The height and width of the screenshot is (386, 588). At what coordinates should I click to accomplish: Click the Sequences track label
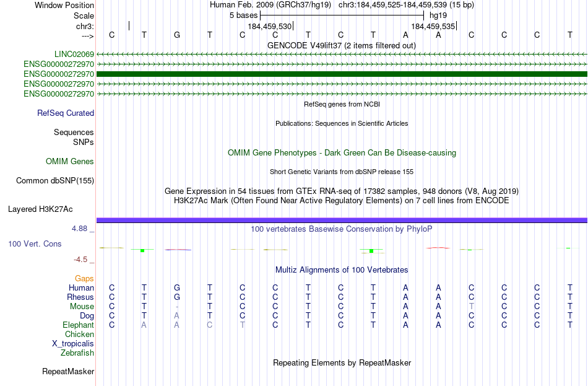click(74, 132)
